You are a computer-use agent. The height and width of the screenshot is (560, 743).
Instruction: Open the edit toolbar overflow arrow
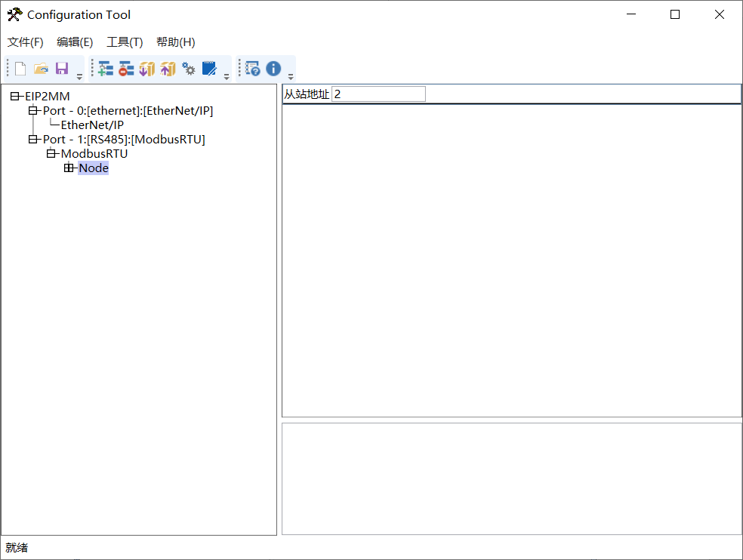pyautogui.click(x=227, y=76)
